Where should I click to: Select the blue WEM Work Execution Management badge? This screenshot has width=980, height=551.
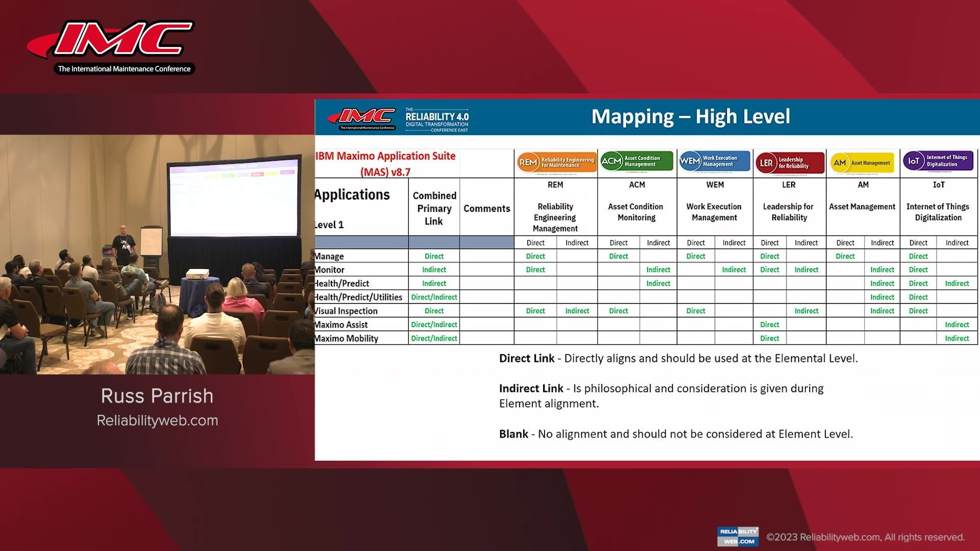pyautogui.click(x=714, y=161)
